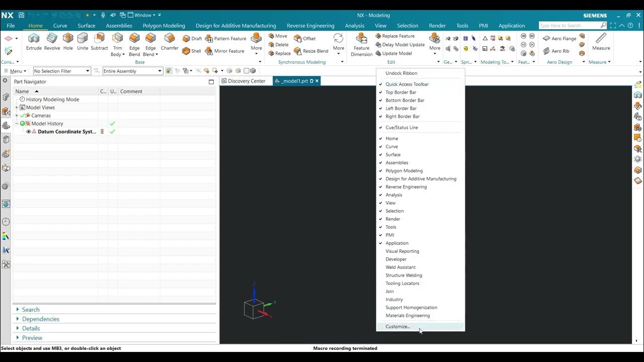This screenshot has width=644, height=362.
Task: Click Resize Blend tool
Action: pos(311,51)
